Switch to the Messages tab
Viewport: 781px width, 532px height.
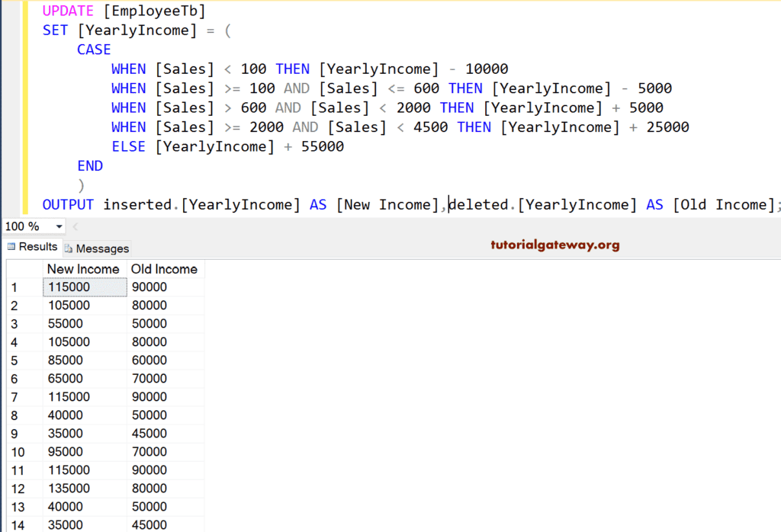pos(97,248)
